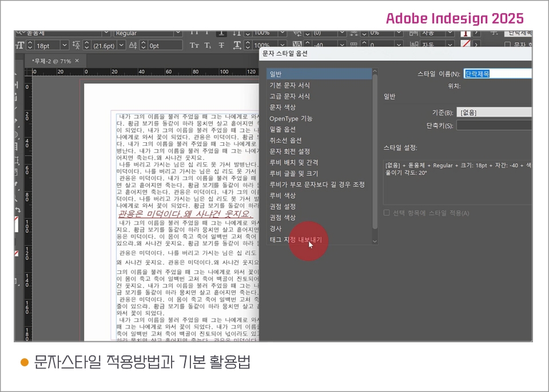Click the leading icon beside 21.6pt
The width and height of the screenshot is (549, 392).
click(x=76, y=46)
